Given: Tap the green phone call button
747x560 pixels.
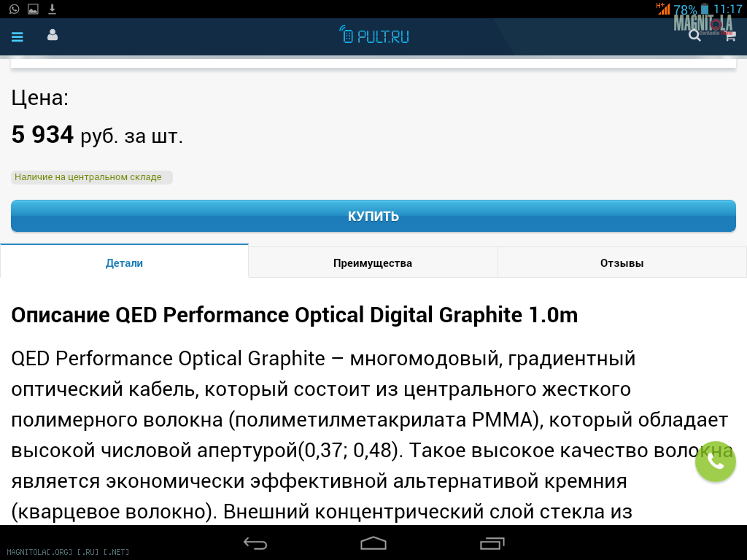Looking at the screenshot, I should click(x=715, y=462).
